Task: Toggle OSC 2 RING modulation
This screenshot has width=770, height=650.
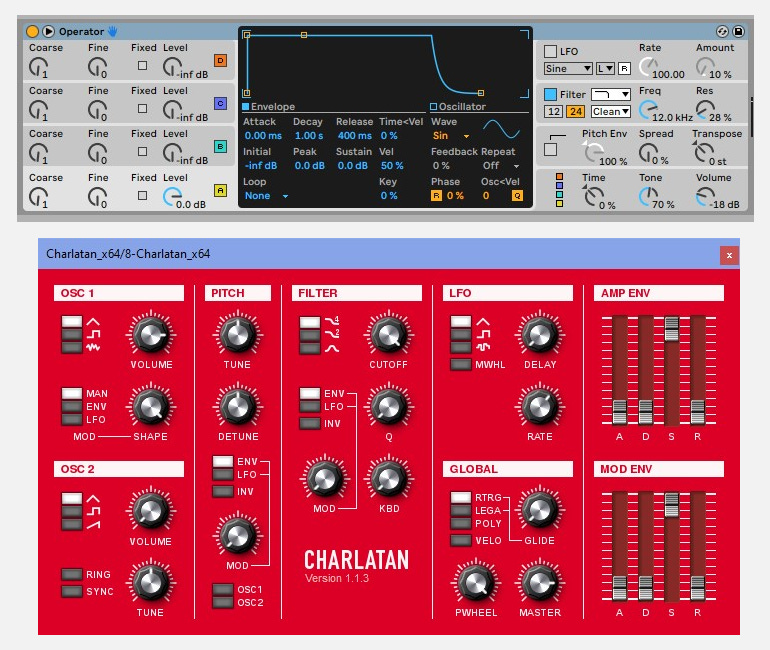Action: tap(72, 574)
